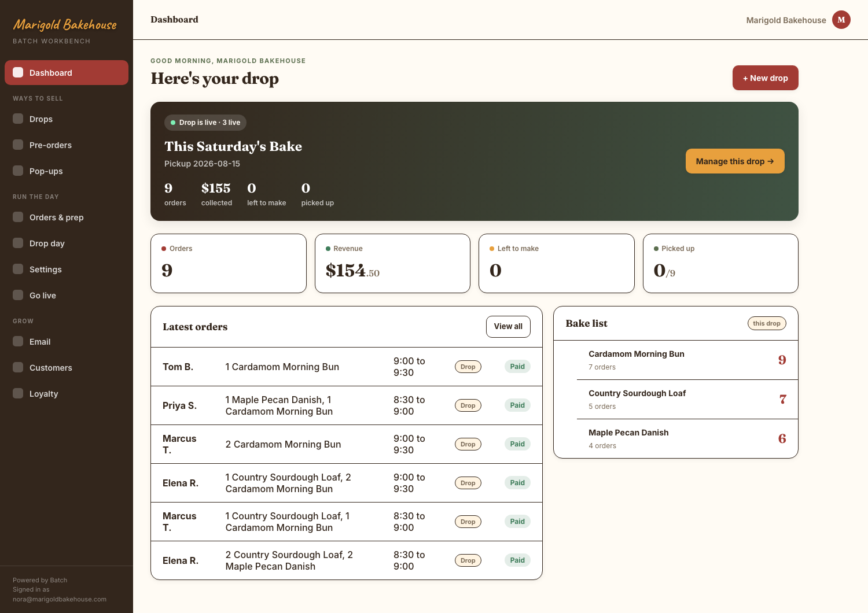The width and height of the screenshot is (868, 613).
Task: Click Manage this drop button
Action: (735, 161)
